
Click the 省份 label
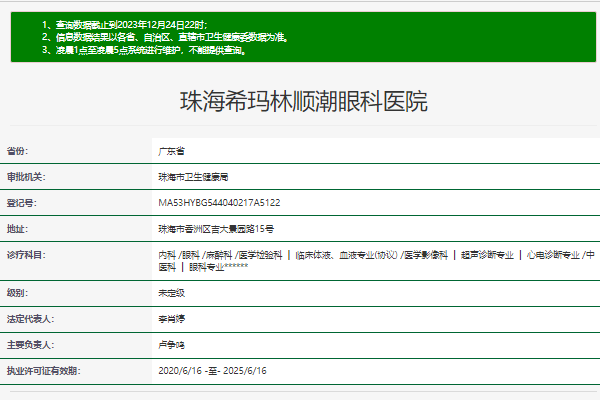pos(17,151)
